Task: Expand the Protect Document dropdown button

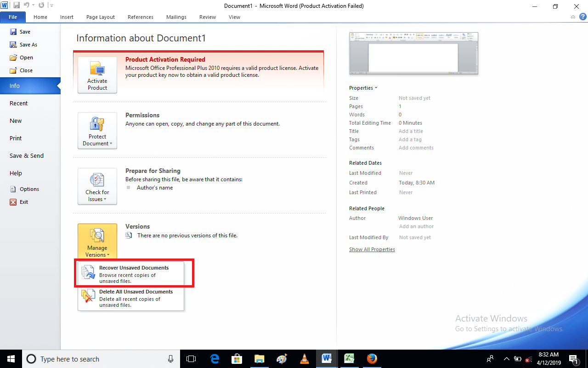Action: (97, 131)
